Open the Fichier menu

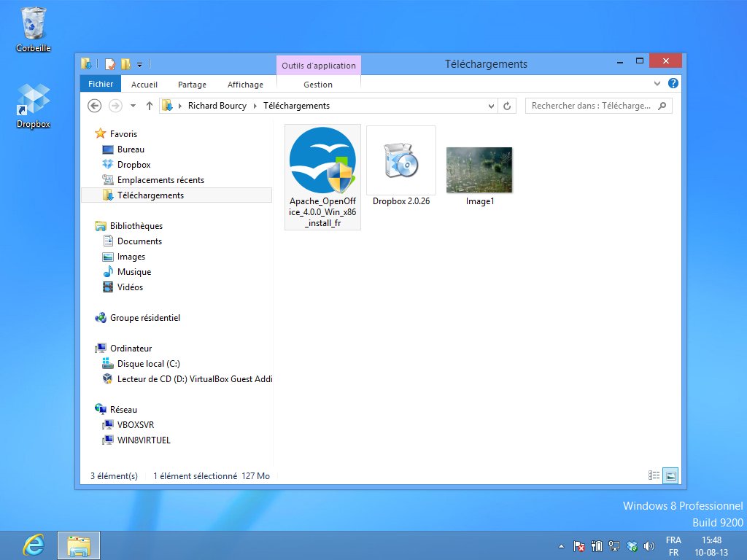click(x=101, y=84)
